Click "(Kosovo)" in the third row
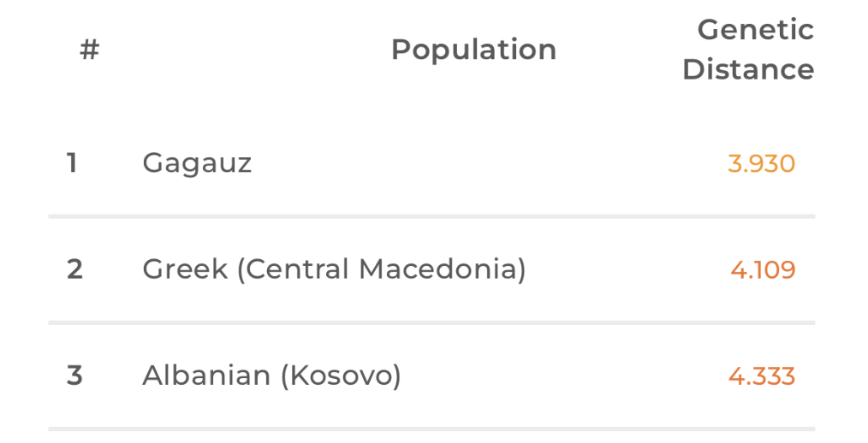This screenshot has width=868, height=443. (342, 375)
